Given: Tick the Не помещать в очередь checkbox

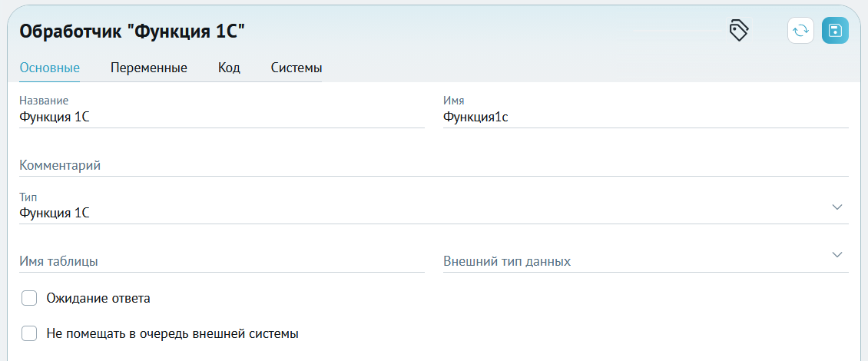Looking at the screenshot, I should (x=28, y=334).
